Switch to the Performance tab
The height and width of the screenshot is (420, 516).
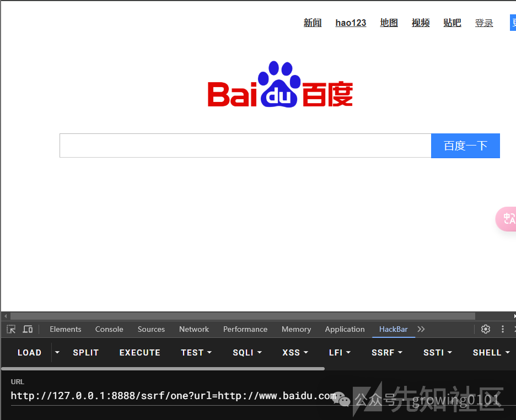click(x=245, y=329)
